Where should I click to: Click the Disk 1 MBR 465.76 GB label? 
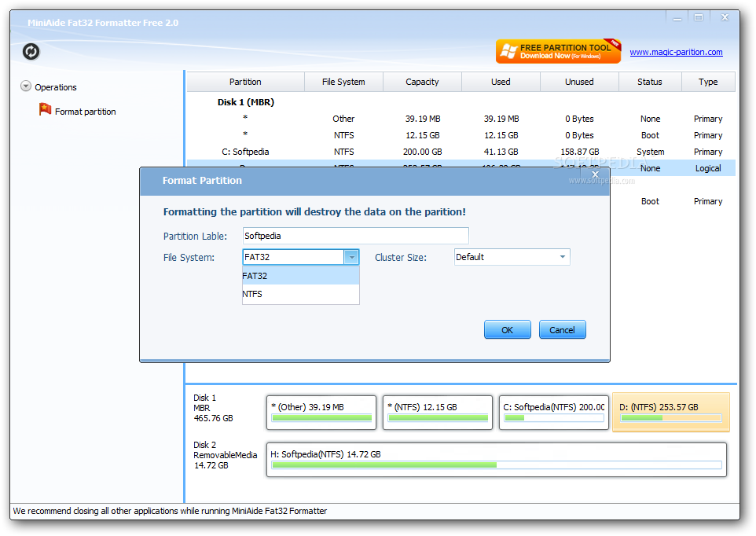click(213, 408)
